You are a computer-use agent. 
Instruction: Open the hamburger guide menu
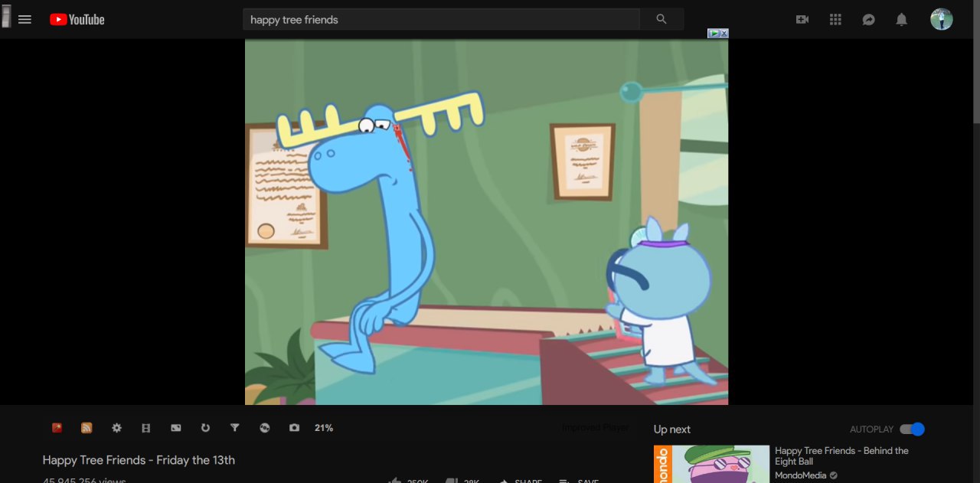tap(24, 19)
